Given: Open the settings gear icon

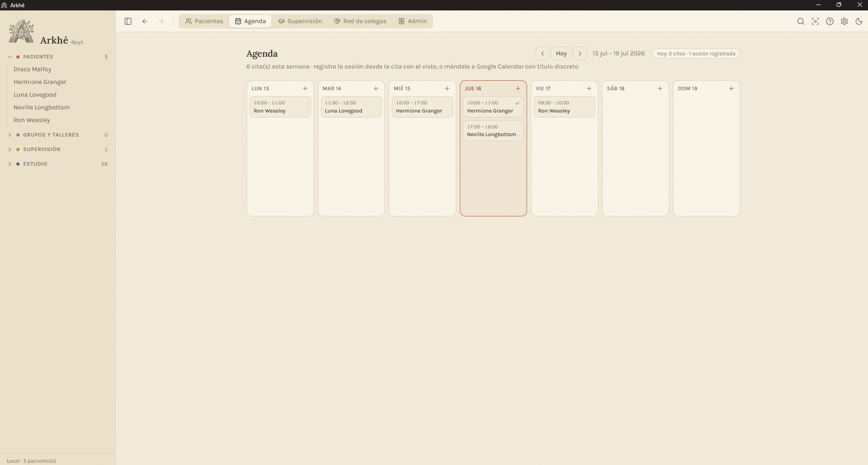Looking at the screenshot, I should coord(844,21).
